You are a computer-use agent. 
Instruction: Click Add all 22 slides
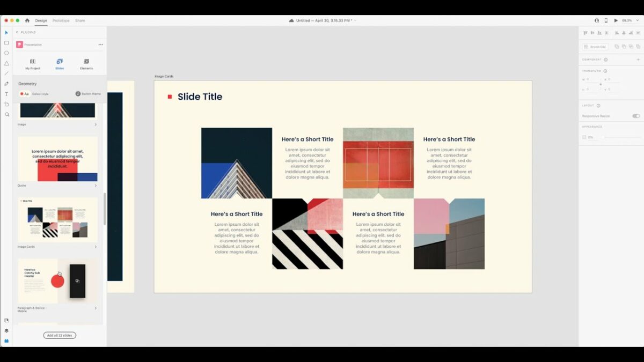(x=59, y=335)
